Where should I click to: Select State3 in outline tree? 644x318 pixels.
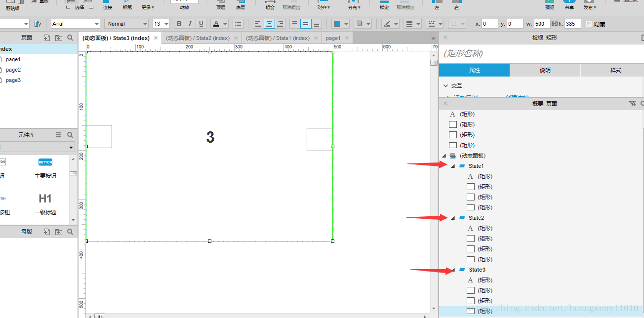pyautogui.click(x=477, y=270)
